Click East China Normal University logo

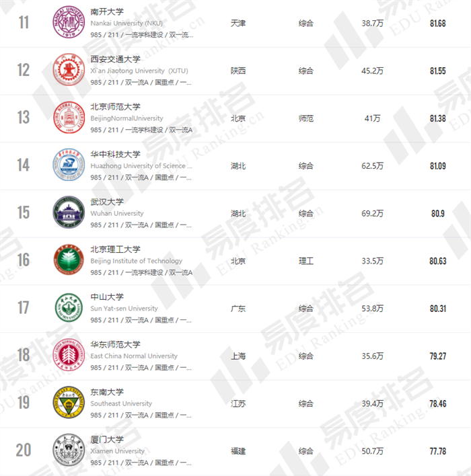point(69,356)
